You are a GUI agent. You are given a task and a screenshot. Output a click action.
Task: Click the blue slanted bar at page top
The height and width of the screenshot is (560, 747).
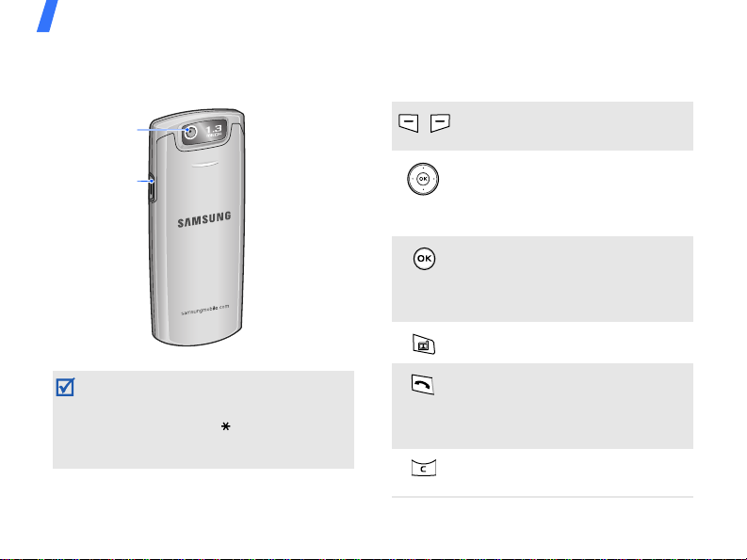[x=48, y=16]
